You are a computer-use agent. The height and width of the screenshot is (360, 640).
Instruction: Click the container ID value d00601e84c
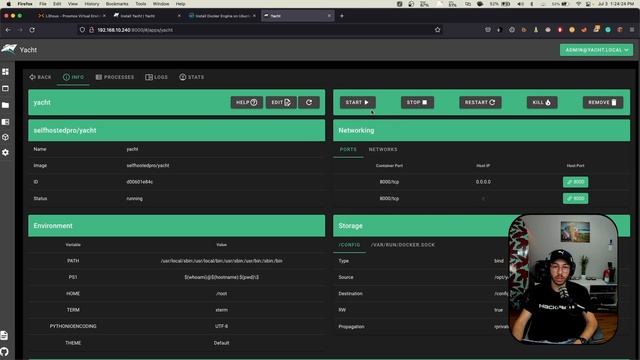coord(140,182)
